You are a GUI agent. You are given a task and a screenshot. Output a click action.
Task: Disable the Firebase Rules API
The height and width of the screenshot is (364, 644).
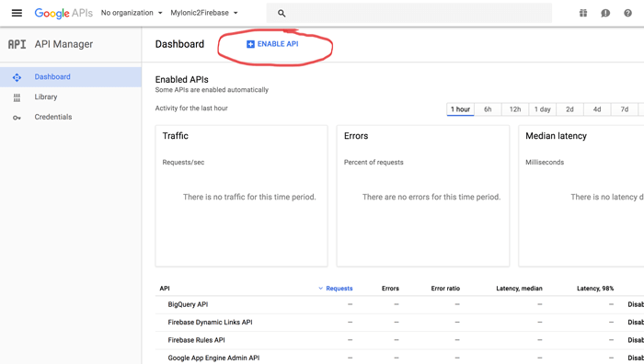[636, 340]
